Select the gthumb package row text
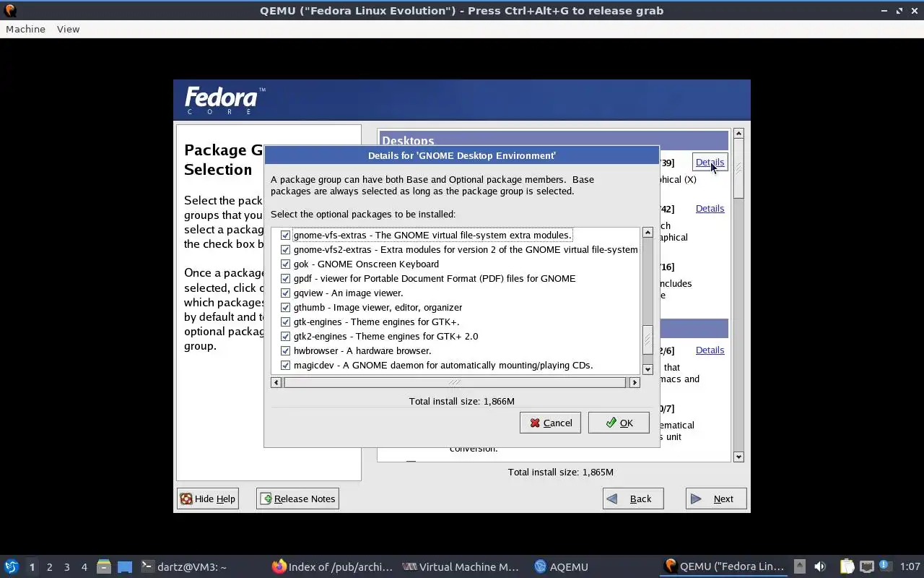Image resolution: width=924 pixels, height=578 pixels. point(378,308)
